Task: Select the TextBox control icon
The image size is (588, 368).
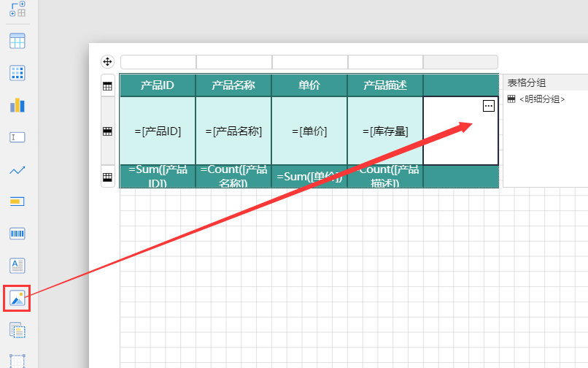Action: 18,137
